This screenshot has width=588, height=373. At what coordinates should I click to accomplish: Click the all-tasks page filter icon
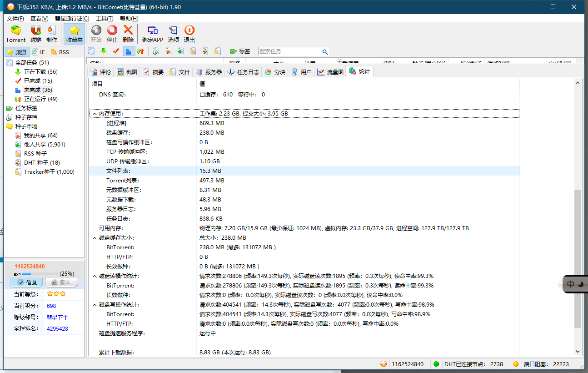91,51
